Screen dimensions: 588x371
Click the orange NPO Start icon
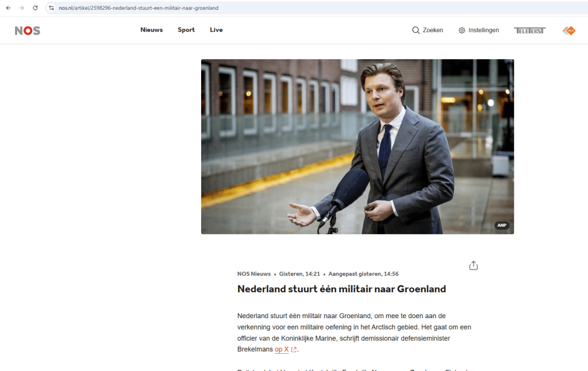pyautogui.click(x=569, y=30)
